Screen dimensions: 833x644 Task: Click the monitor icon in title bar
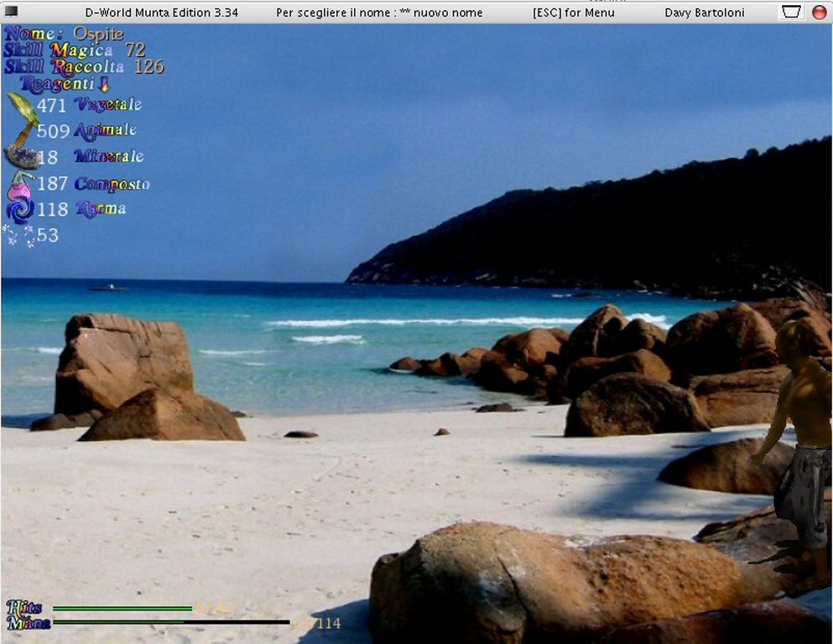point(11,12)
